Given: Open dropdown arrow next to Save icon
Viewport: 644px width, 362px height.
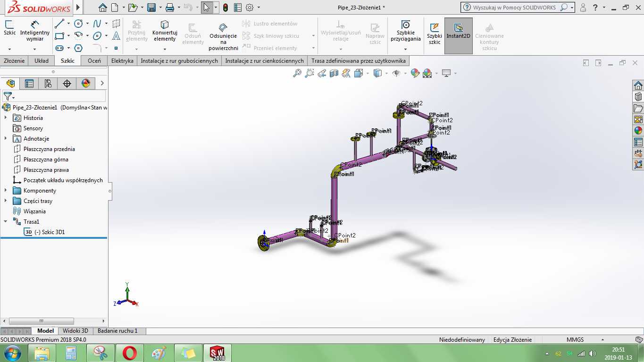Looking at the screenshot, I should coord(160,8).
